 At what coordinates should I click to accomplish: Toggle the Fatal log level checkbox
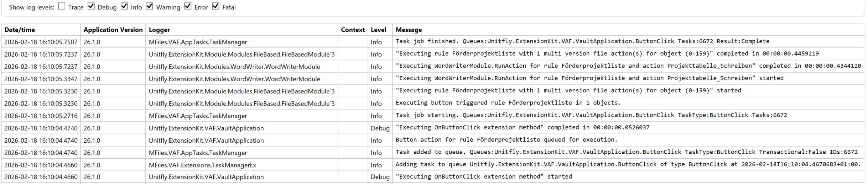(216, 6)
